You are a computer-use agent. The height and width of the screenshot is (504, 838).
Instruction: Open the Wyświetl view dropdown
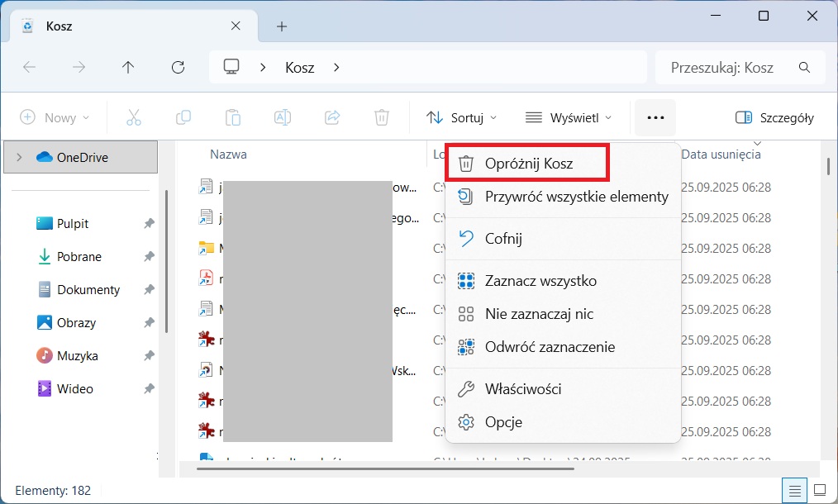pos(569,118)
